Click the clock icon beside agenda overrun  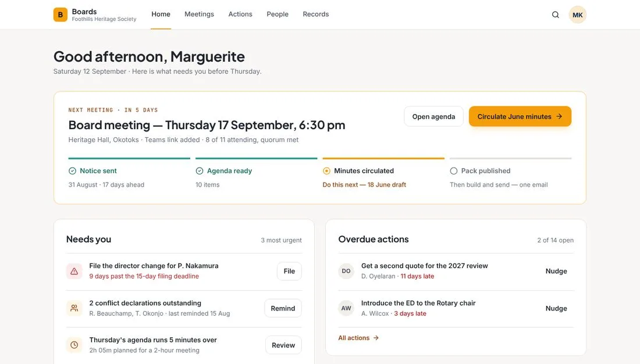[74, 345]
